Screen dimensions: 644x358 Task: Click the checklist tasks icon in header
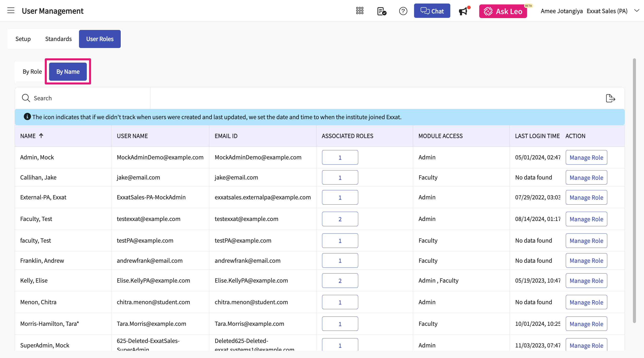382,11
